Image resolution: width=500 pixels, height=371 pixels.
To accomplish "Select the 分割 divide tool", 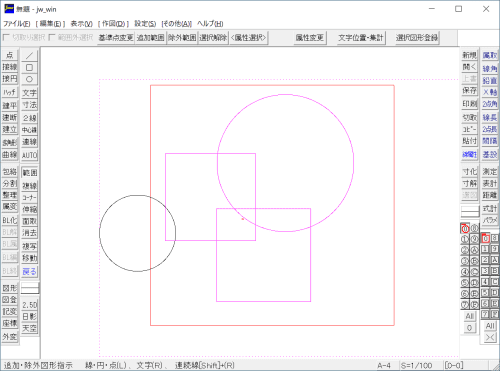I will 10,183.
